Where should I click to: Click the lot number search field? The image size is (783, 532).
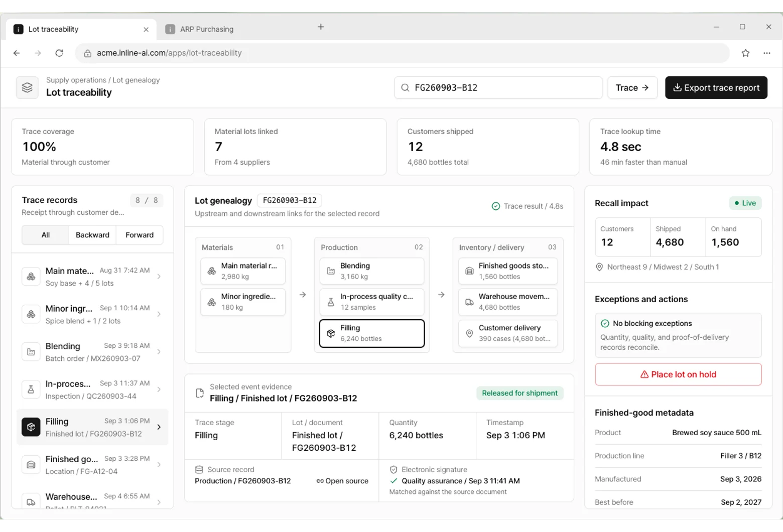[498, 88]
